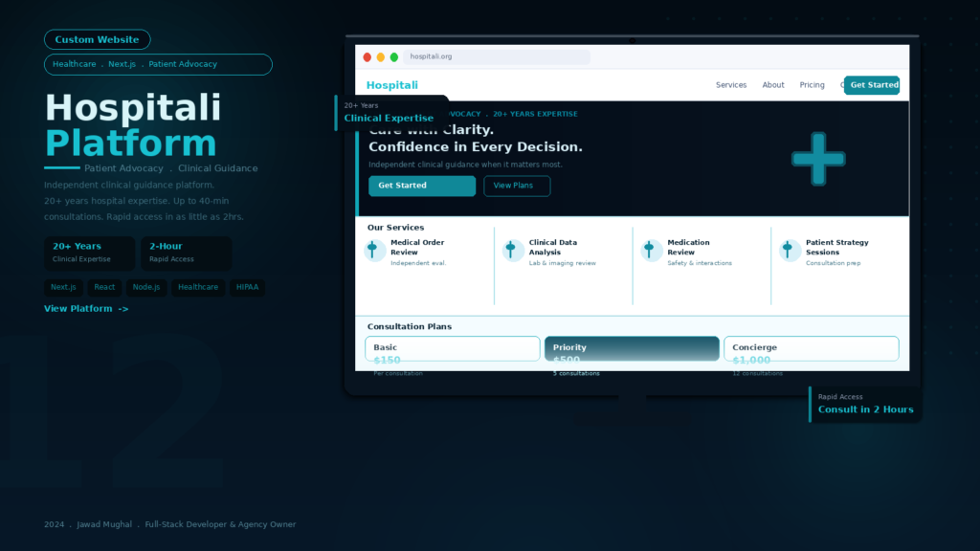Click the Healthcare . Next.js . Patient Advocacy pill
Screen dimensions: 980x551
click(158, 64)
